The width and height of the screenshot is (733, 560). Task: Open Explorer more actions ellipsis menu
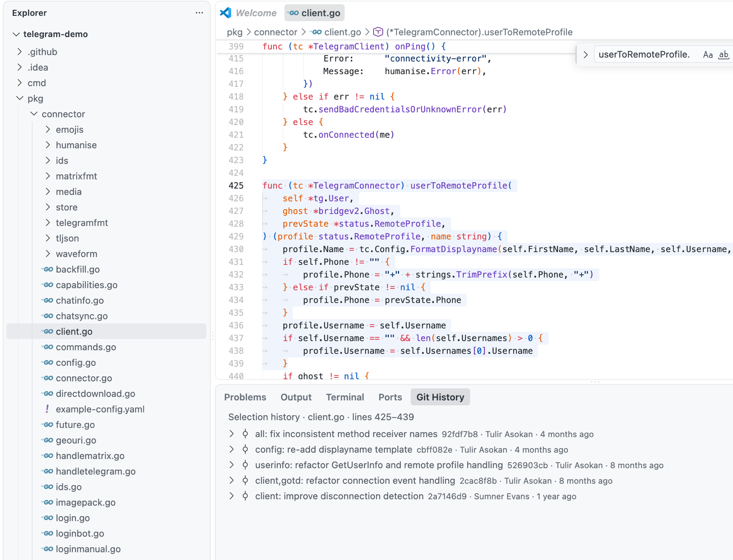(x=199, y=13)
